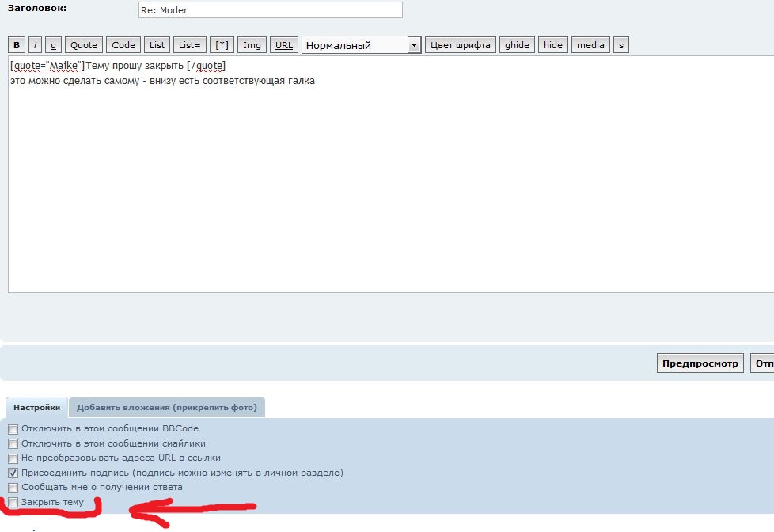Check Отключить в этом сообщении BBCode
774x532 pixels.
13,428
